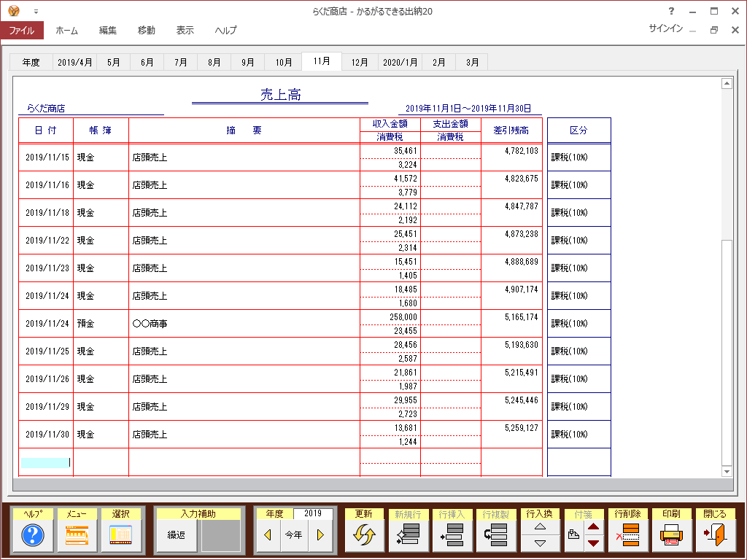The image size is (747, 560).
Task: Move row down with 行入換 down arrow
Action: [540, 543]
